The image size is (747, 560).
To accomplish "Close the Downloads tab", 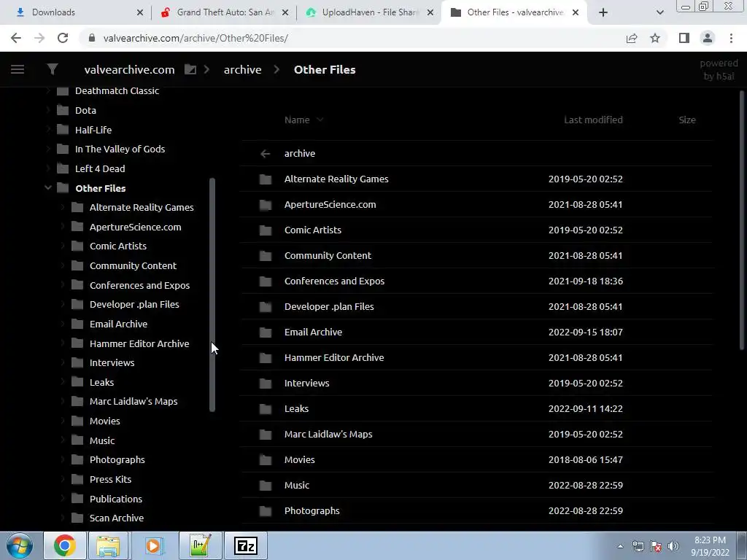I will (x=139, y=12).
